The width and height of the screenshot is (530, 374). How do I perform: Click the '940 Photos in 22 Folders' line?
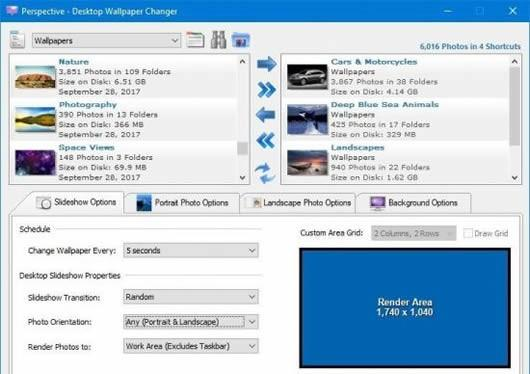(x=380, y=167)
